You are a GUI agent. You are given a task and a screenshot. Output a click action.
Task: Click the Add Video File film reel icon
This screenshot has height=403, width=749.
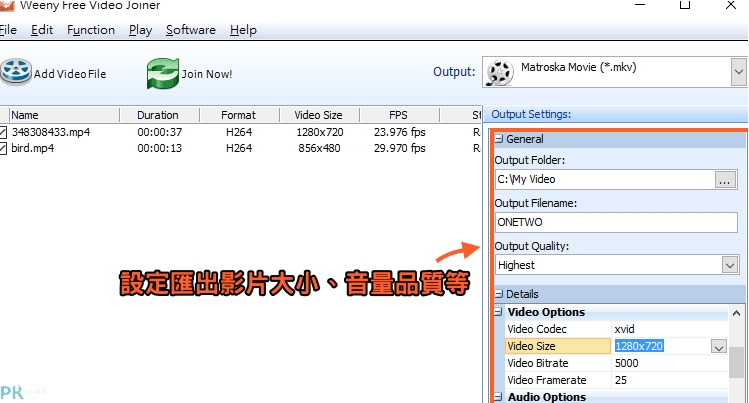click(x=16, y=72)
